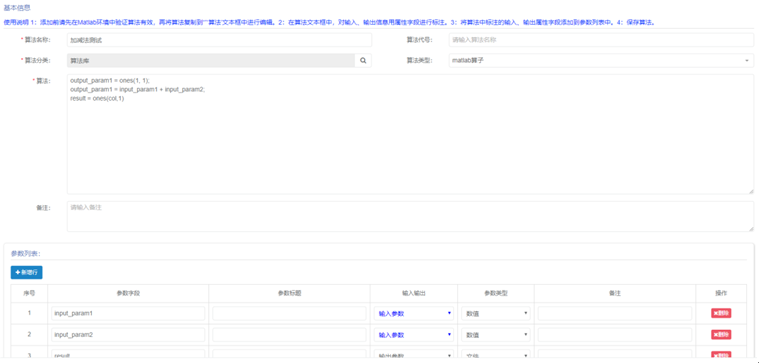
Task: Open 输入输出 dropdown for input_param2 row
Action: [414, 334]
